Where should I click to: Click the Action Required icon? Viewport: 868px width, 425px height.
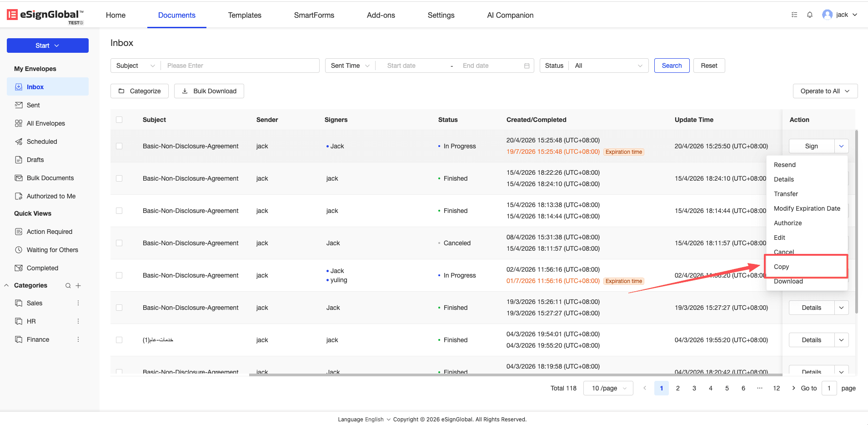[19, 232]
